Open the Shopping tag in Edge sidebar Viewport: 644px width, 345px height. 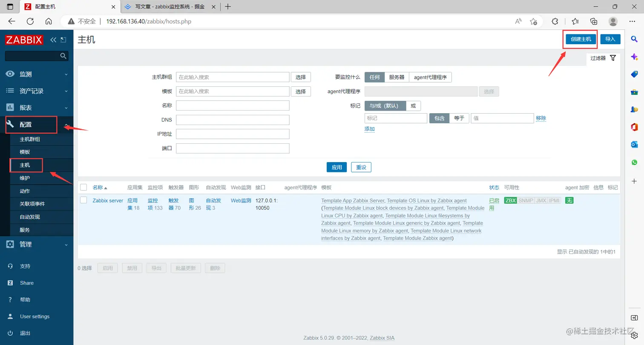634,74
